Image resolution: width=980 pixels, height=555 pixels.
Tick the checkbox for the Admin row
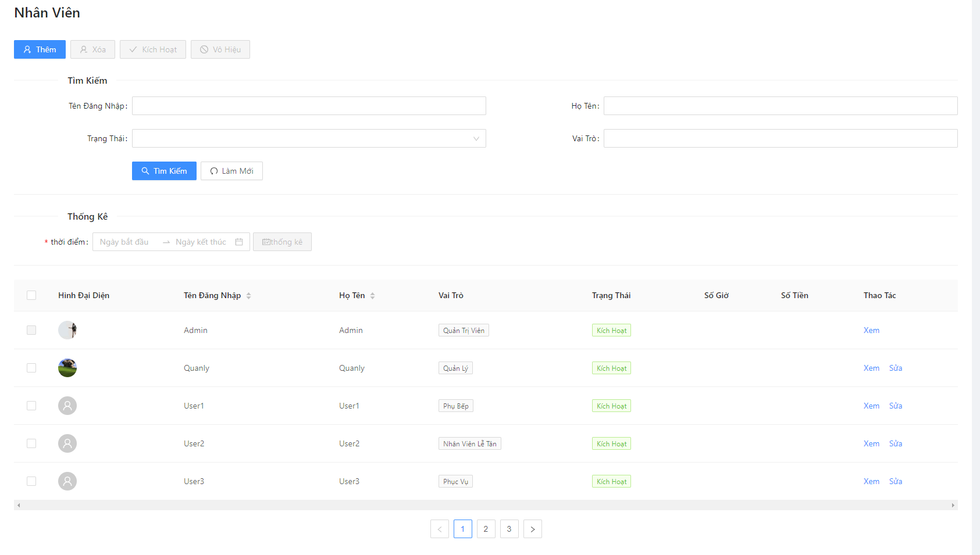click(x=31, y=330)
